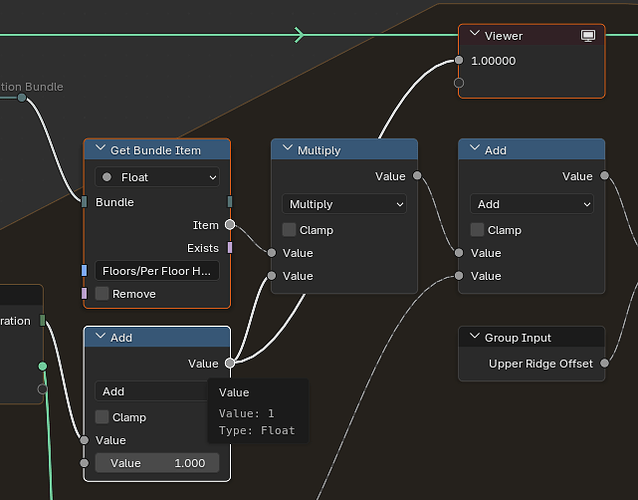
Task: Enable Clamp in the Multiply node
Action: (x=289, y=230)
